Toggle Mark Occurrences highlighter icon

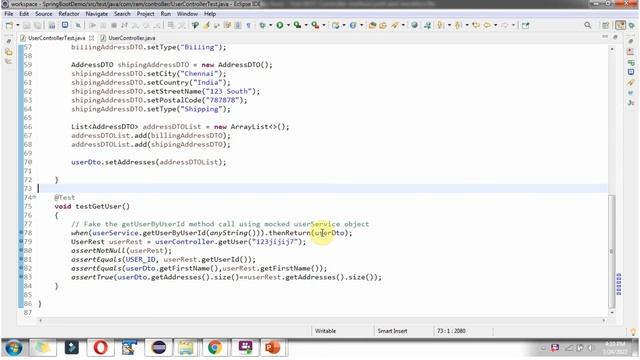click(207, 25)
